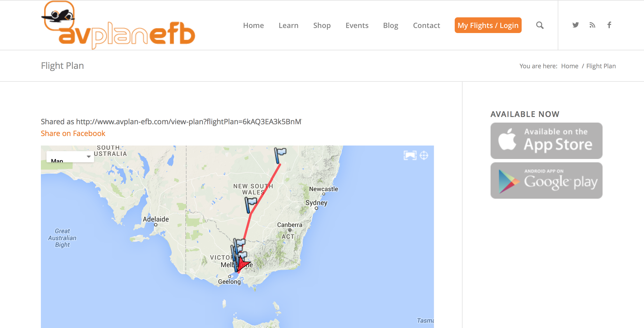Viewport: 644px width, 328px height.
Task: Open the Shop menu item
Action: click(322, 25)
